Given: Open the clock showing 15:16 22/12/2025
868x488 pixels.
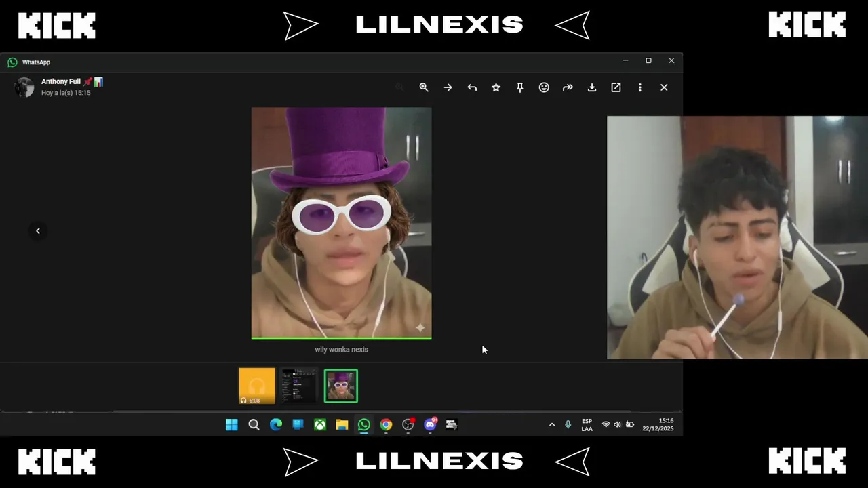Looking at the screenshot, I should pos(658,425).
